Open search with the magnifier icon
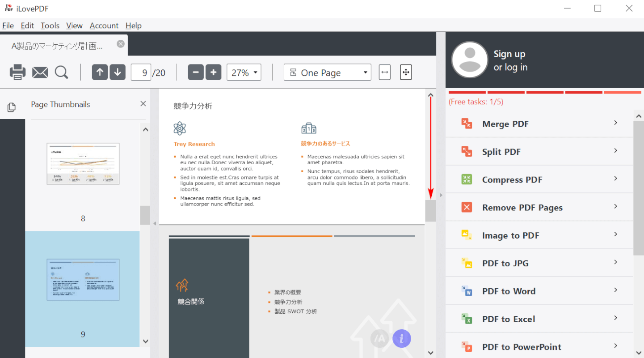This screenshot has height=358, width=644. tap(61, 72)
